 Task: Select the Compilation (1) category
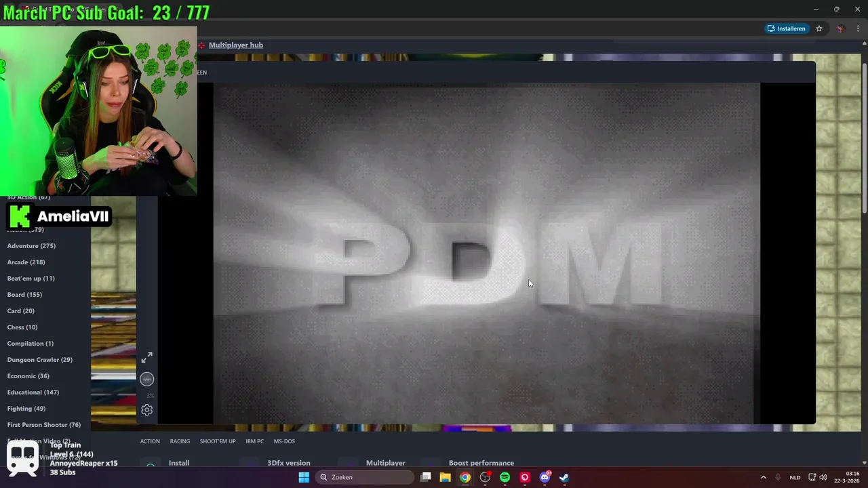30,344
